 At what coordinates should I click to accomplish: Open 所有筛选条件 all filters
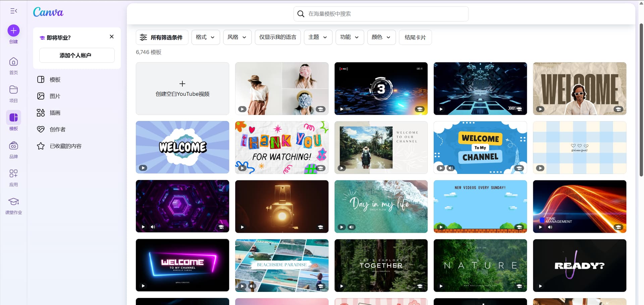click(x=162, y=37)
